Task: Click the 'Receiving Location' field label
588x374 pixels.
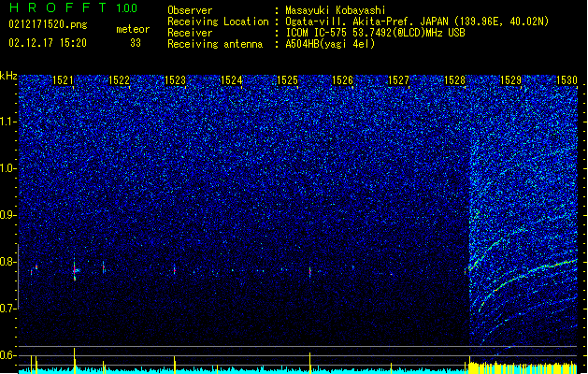Action: tap(218, 22)
